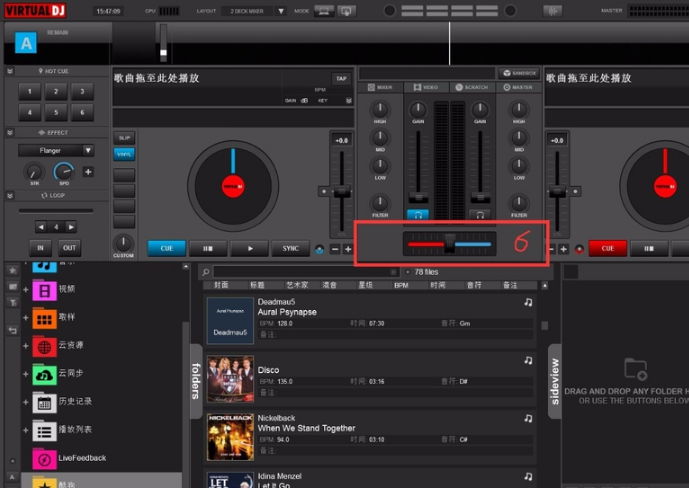Trigger hot cue pad 3
Screen dimensions: 689x488
82,91
